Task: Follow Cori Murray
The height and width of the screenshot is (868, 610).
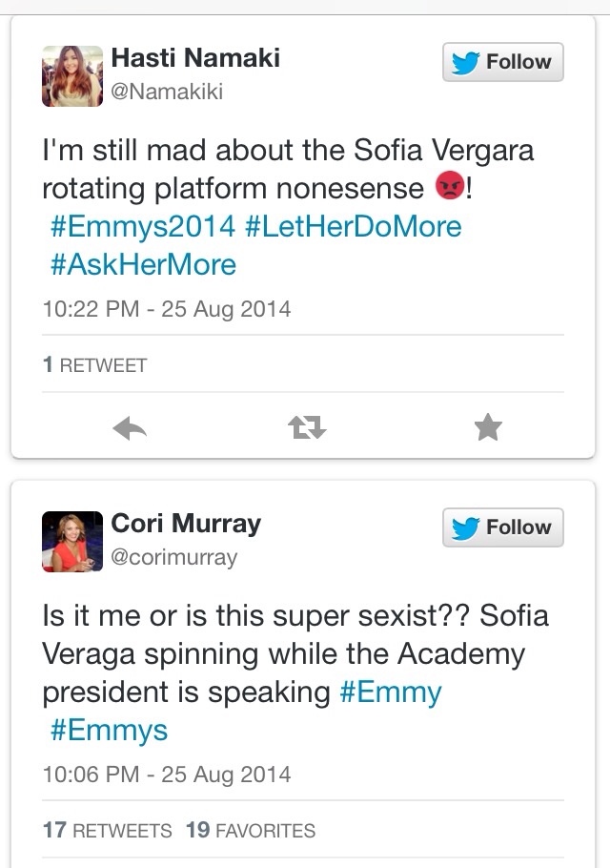Action: click(x=503, y=527)
